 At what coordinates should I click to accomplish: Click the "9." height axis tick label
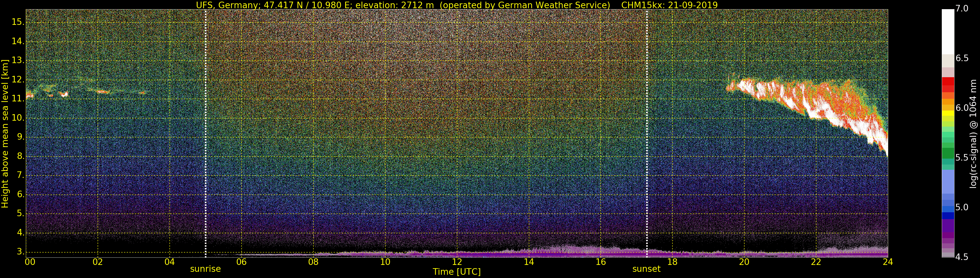coord(21,137)
